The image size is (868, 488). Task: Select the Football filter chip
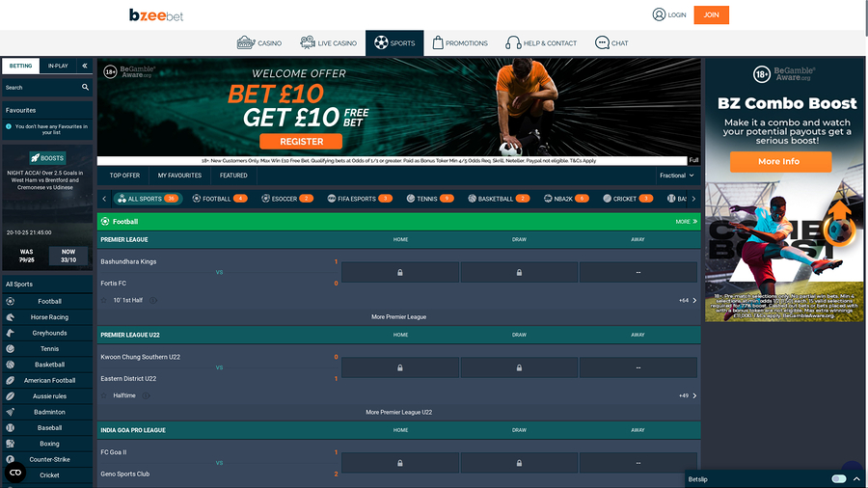220,199
